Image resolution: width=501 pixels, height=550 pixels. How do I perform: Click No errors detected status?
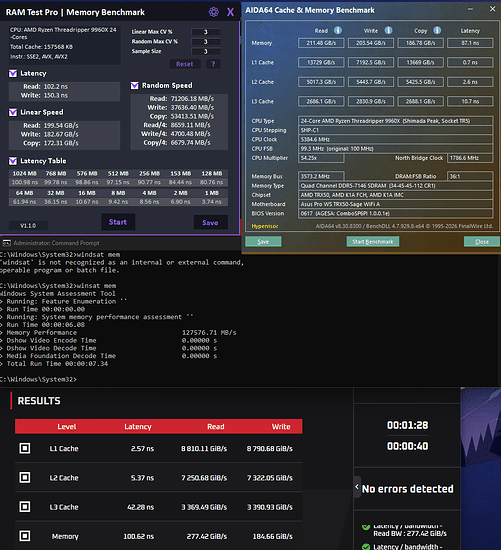click(407, 489)
